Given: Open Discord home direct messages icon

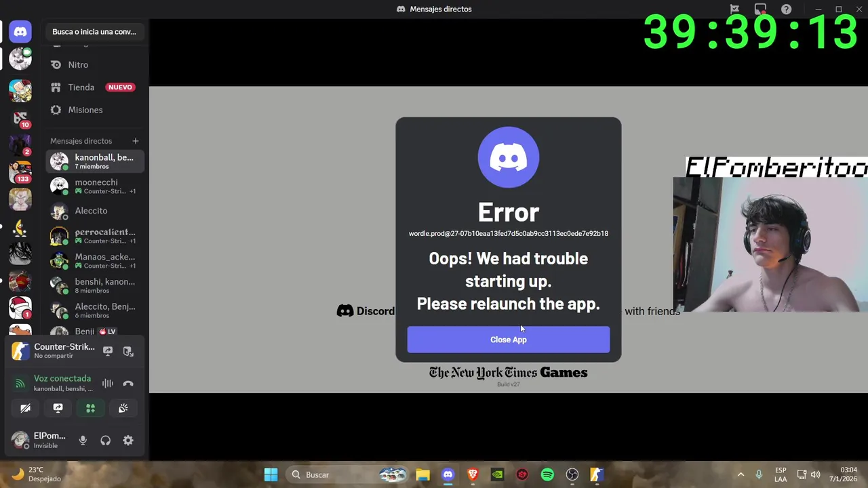Looking at the screenshot, I should click(x=20, y=32).
